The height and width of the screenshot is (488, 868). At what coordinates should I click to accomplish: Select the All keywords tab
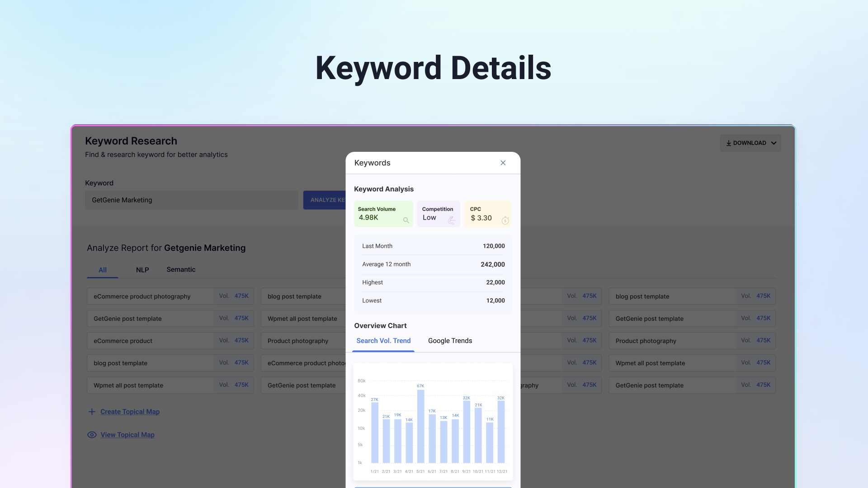tap(103, 270)
